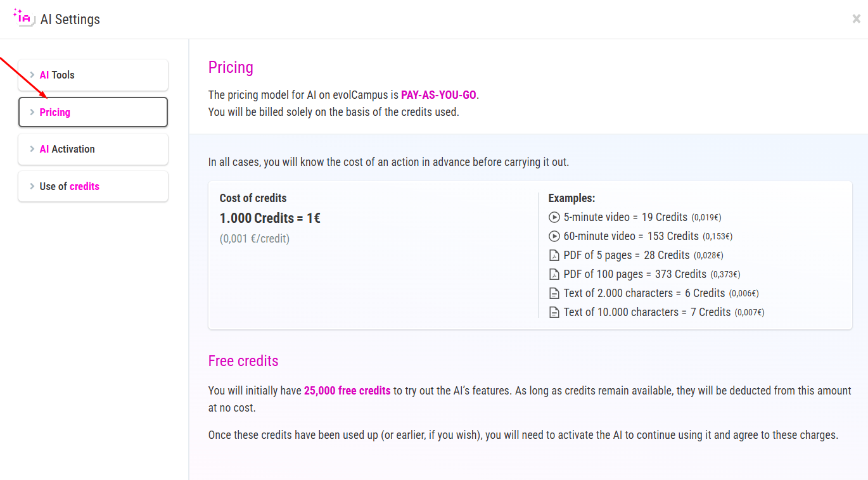Click the PDF of 5 pages icon

point(554,255)
